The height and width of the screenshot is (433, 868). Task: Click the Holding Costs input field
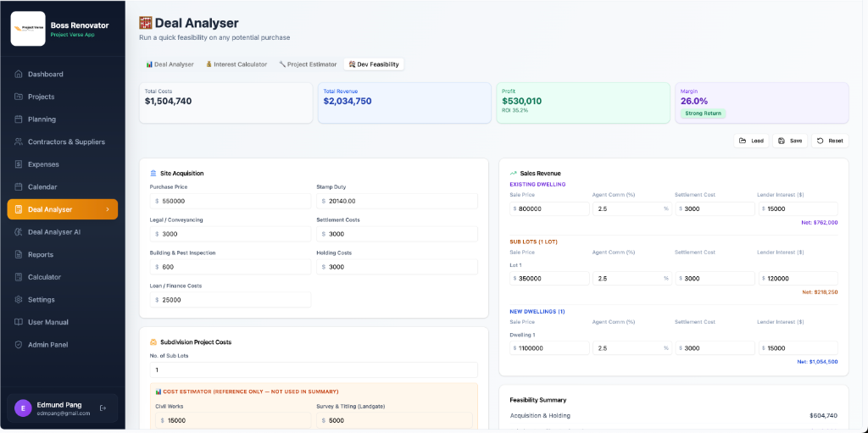[397, 267]
